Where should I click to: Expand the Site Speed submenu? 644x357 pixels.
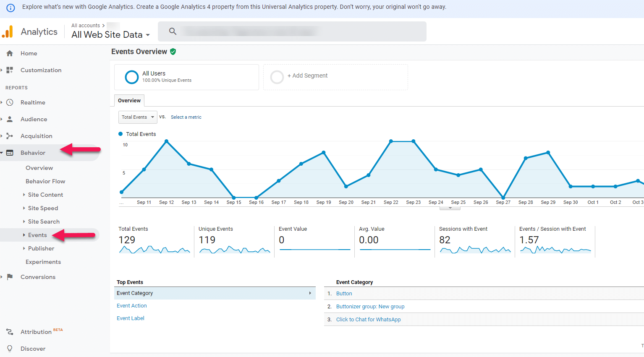pos(43,208)
